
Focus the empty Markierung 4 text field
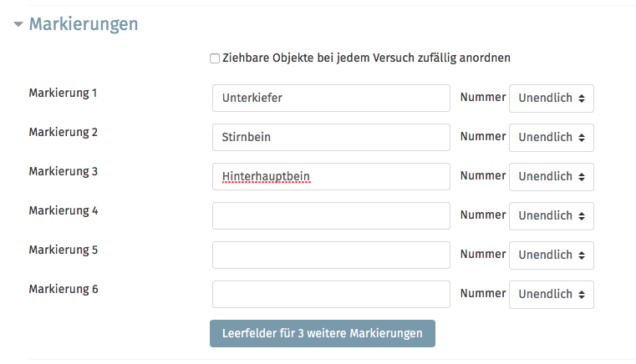331,216
